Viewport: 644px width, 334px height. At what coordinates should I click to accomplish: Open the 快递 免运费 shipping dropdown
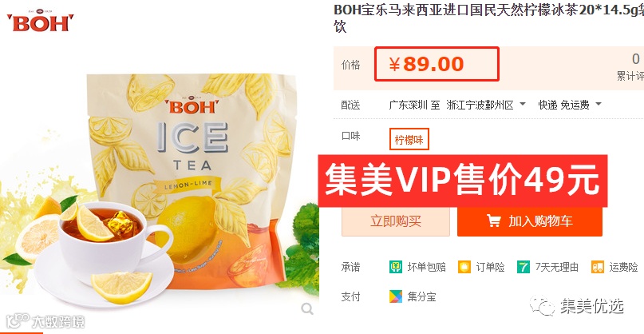tap(570, 105)
